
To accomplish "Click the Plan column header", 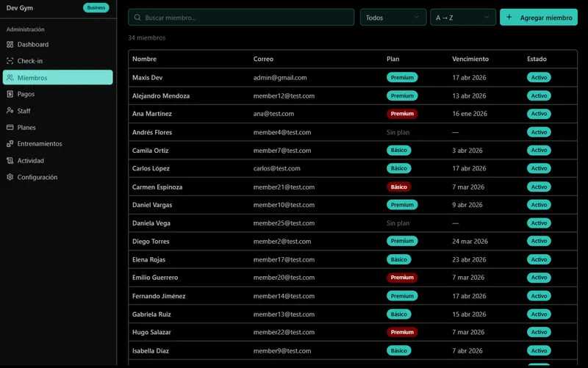I will [x=393, y=59].
